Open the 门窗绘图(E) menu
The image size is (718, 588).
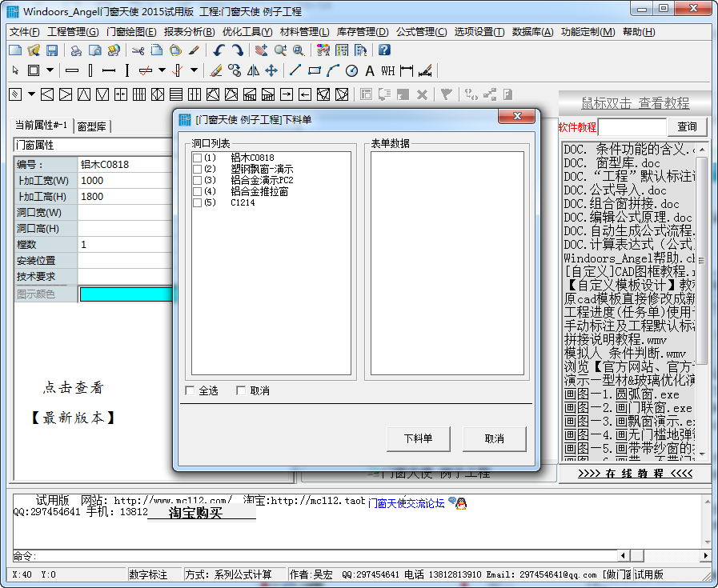pyautogui.click(x=131, y=31)
